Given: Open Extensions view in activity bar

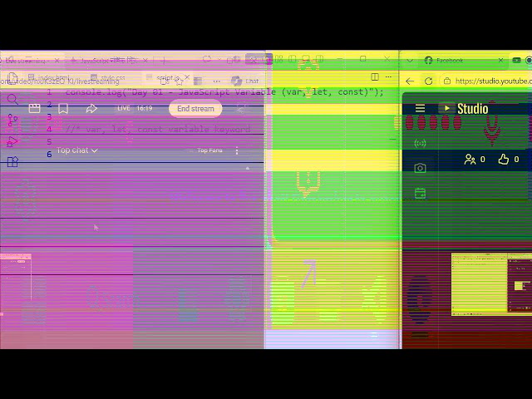Looking at the screenshot, I should point(12,162).
